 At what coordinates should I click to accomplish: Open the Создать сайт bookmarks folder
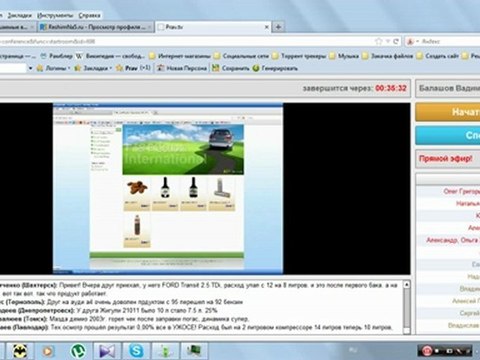(438, 56)
